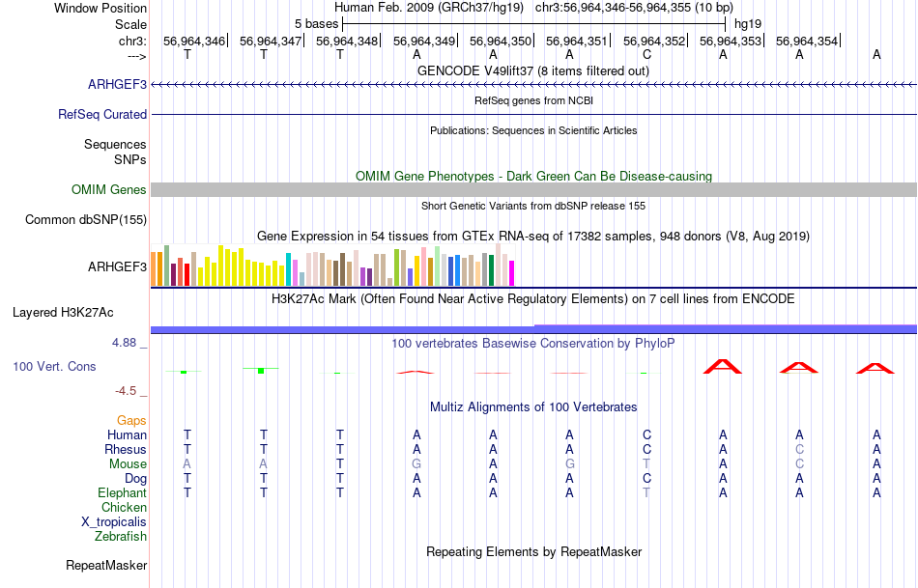Click the 56,964,348 position label

[347, 41]
